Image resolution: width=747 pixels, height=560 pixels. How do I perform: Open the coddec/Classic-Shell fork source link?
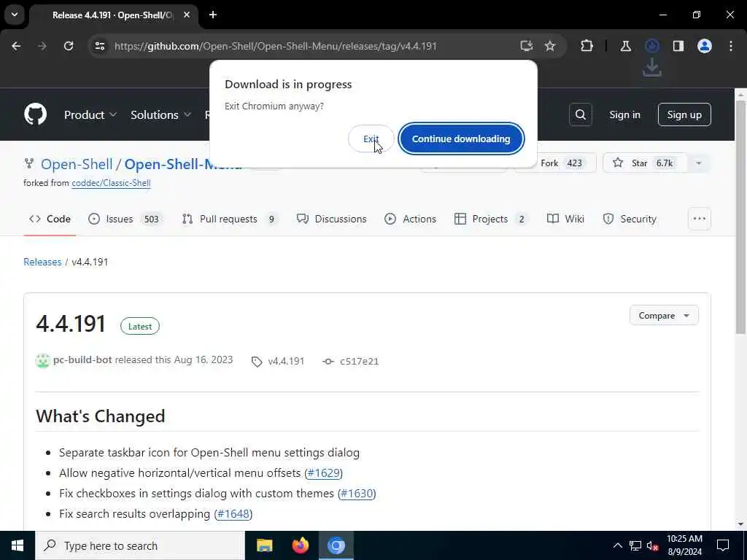click(x=111, y=183)
